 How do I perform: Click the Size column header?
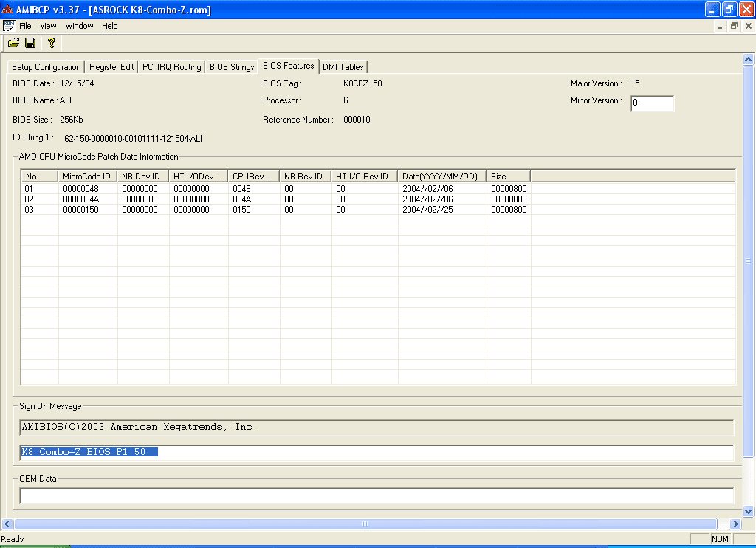[508, 176]
